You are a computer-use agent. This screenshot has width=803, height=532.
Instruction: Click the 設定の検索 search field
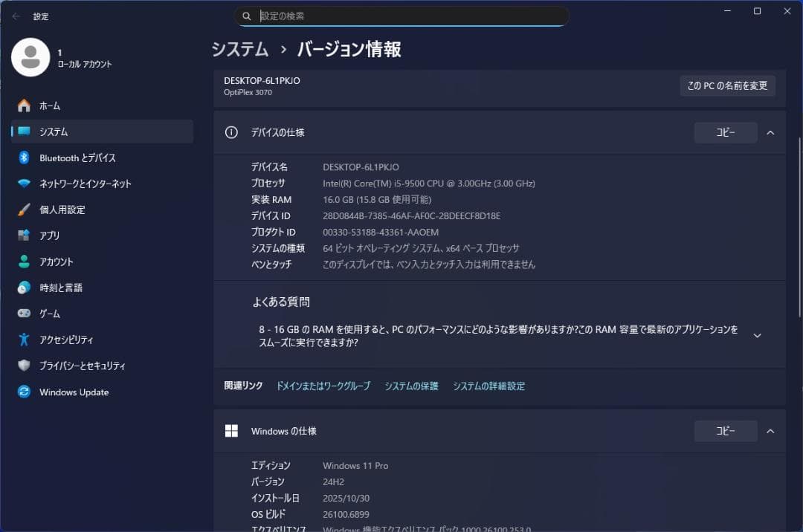401,16
